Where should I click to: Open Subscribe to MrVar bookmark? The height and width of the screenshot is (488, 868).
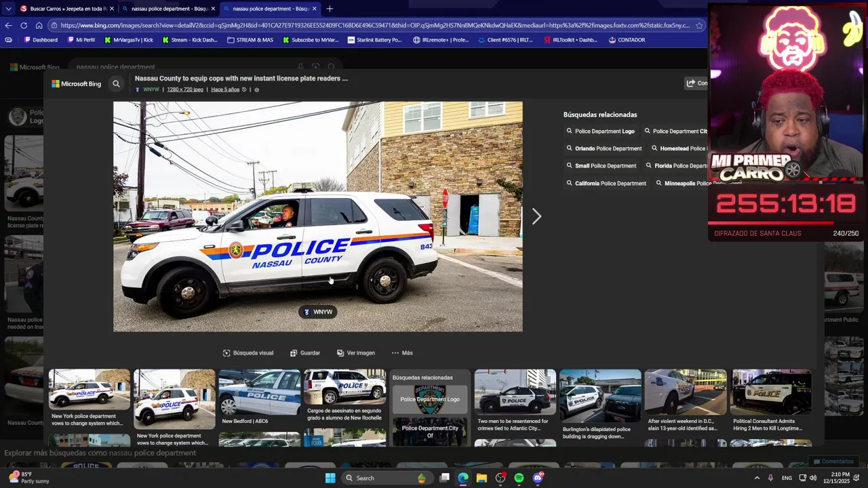[311, 40]
